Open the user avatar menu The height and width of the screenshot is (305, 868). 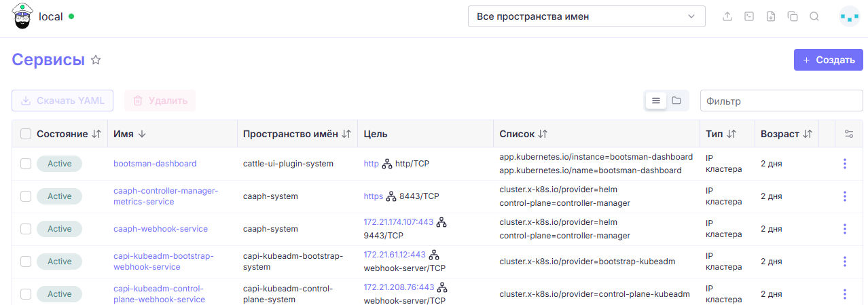click(850, 16)
